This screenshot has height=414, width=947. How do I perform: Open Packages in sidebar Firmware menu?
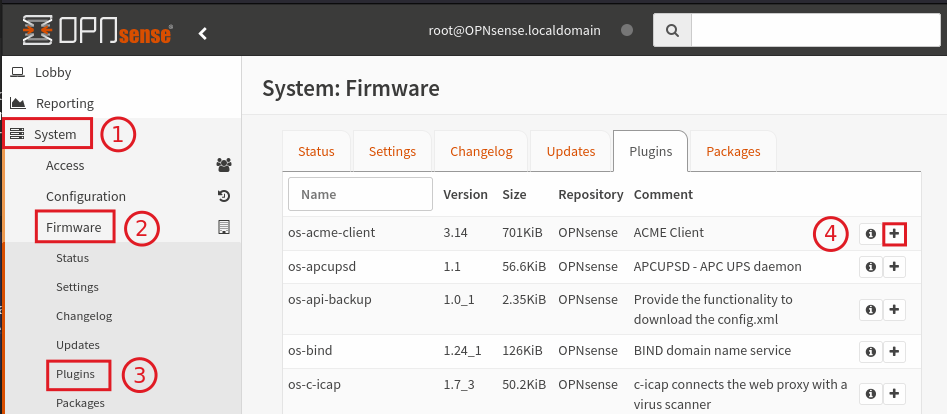point(80,403)
